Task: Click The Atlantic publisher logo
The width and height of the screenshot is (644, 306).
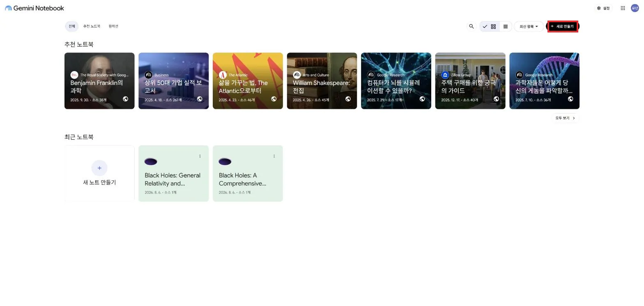Action: coord(223,75)
